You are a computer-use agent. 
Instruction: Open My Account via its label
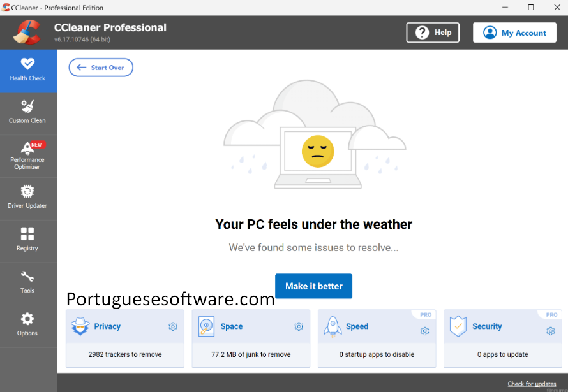[524, 33]
